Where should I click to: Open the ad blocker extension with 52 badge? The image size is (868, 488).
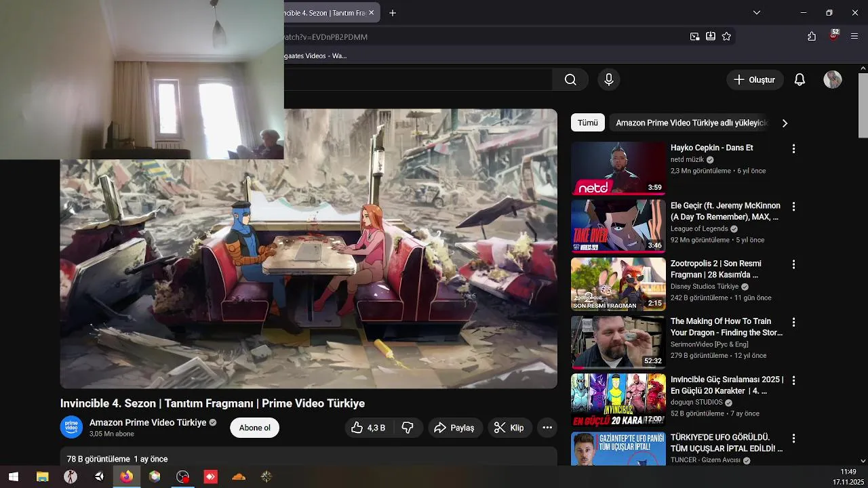click(x=833, y=35)
